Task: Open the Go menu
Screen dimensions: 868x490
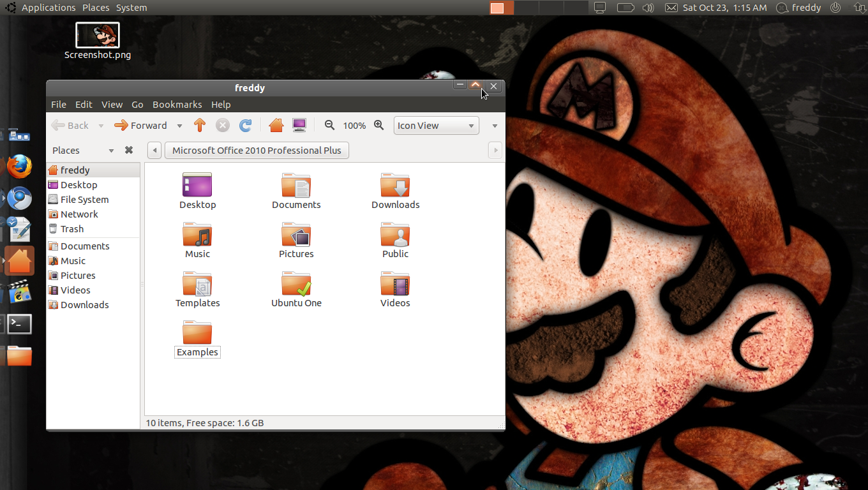Action: click(x=137, y=105)
